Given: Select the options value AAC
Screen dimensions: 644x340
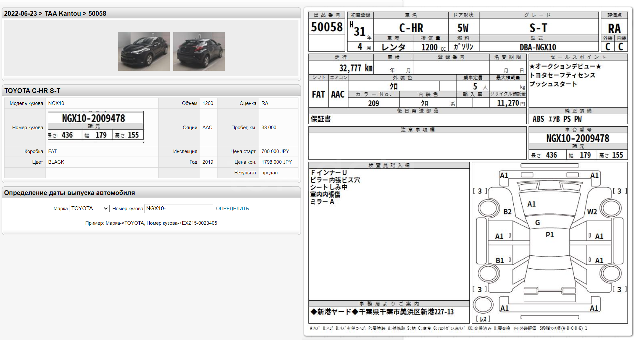Looking at the screenshot, I should click(207, 128).
